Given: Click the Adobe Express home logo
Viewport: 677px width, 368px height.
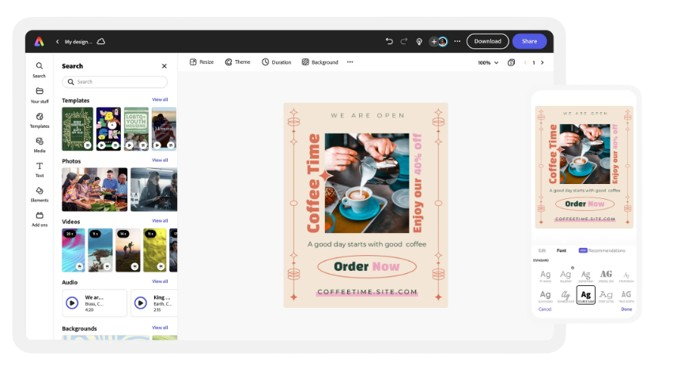Looking at the screenshot, I should (39, 41).
